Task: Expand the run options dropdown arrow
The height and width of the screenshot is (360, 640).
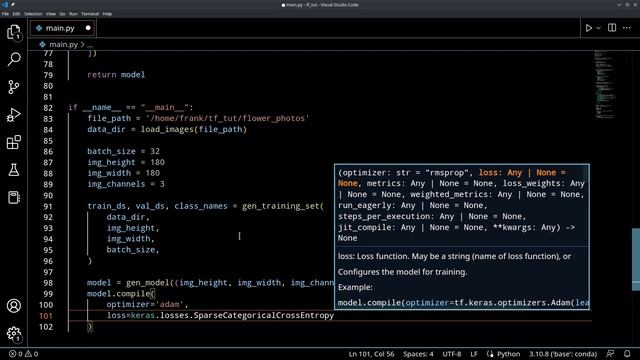Action: 598,28
